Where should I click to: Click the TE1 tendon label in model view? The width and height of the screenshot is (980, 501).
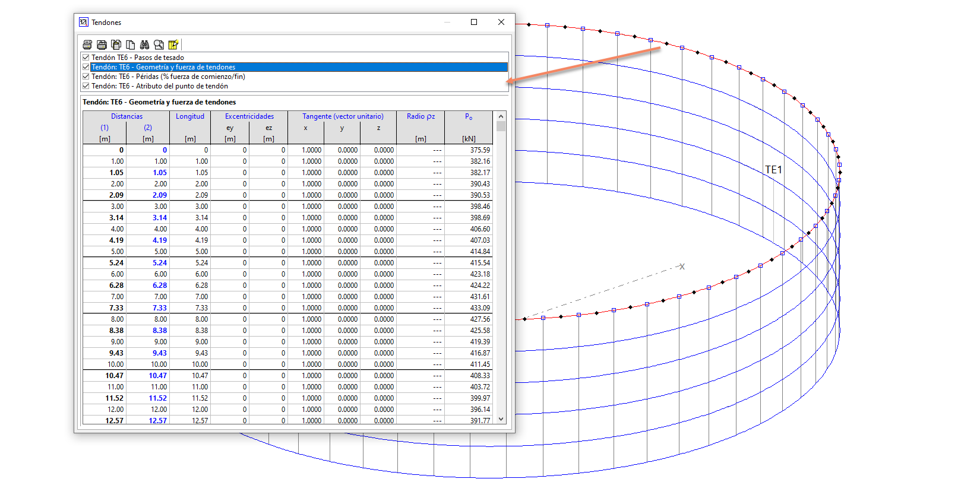[773, 170]
